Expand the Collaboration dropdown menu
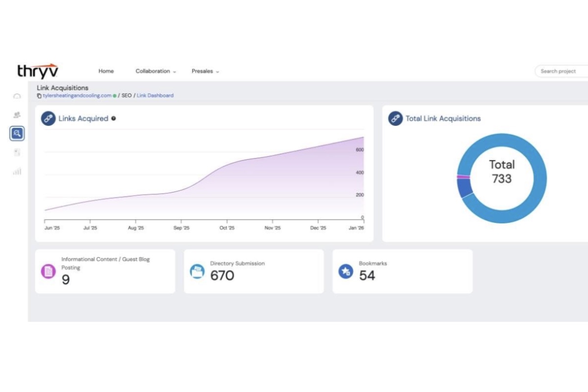588x392 pixels. pyautogui.click(x=155, y=71)
